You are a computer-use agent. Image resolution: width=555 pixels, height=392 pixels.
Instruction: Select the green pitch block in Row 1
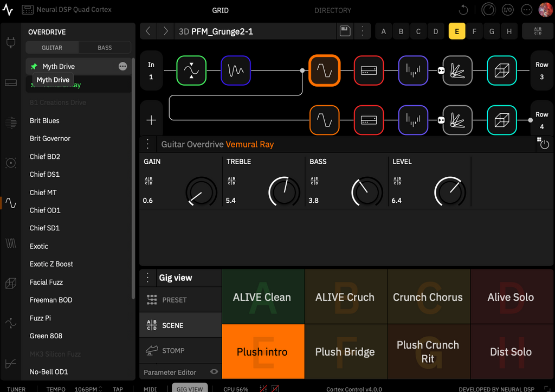tap(191, 70)
